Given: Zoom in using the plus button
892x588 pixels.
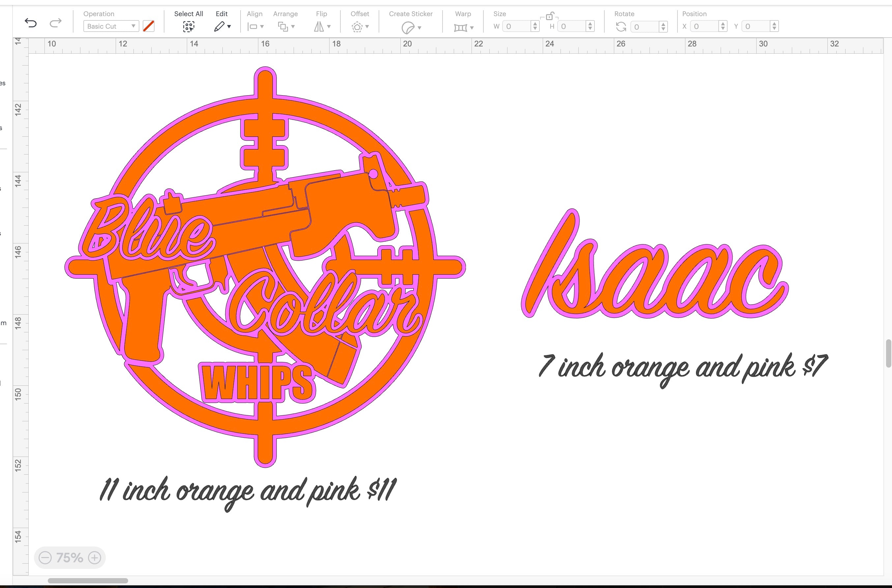Looking at the screenshot, I should (x=94, y=558).
